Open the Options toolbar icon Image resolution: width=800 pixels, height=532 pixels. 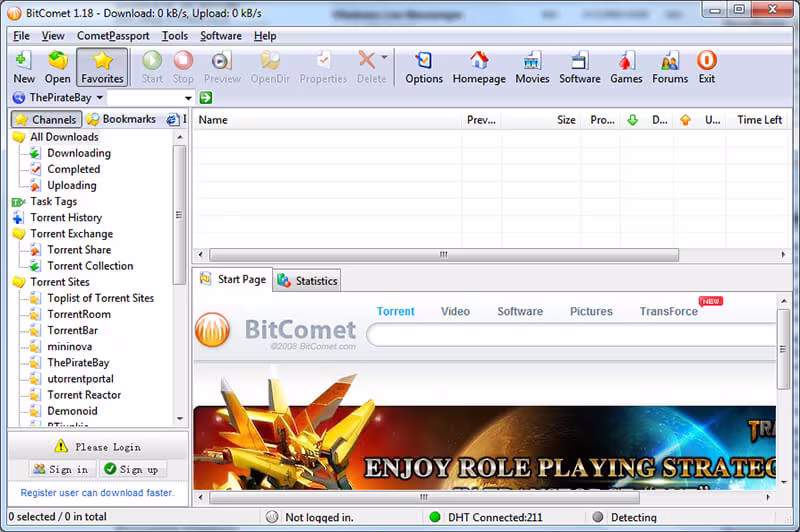click(424, 67)
